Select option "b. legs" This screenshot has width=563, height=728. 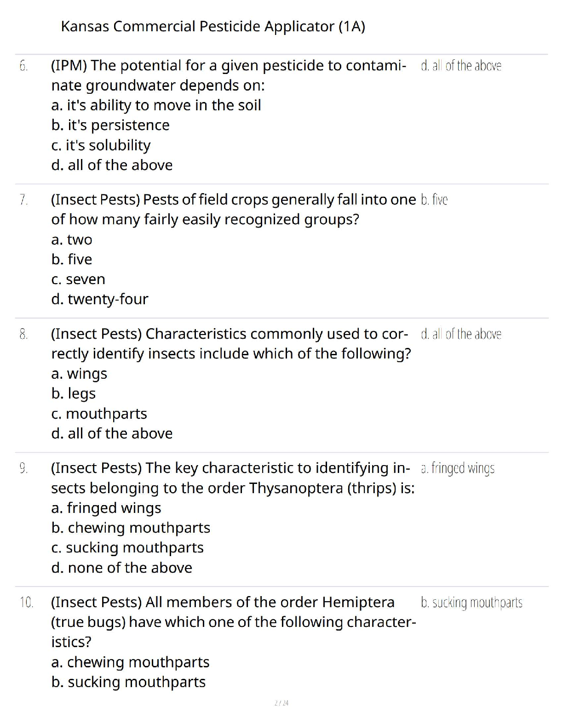point(74,393)
